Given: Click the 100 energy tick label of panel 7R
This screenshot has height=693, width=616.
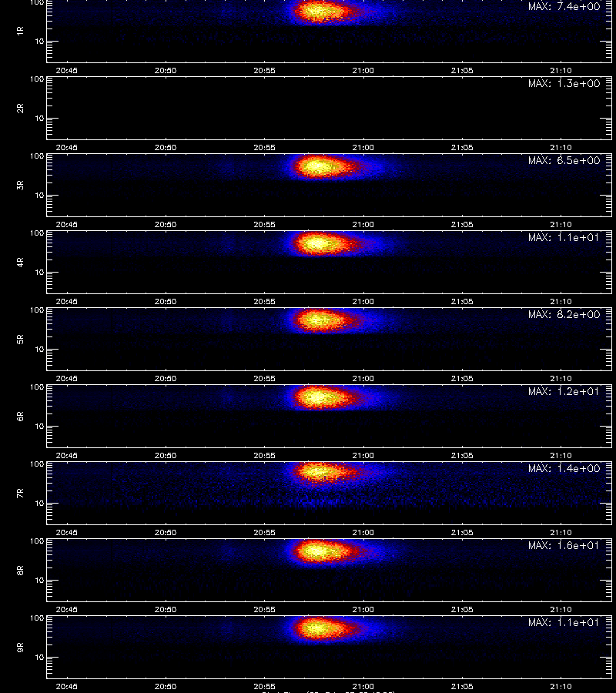Looking at the screenshot, I should (x=37, y=464).
